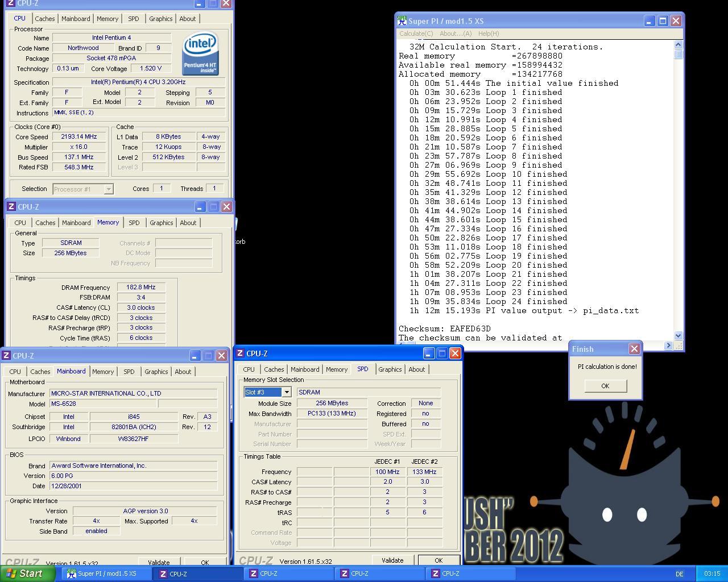This screenshot has height=582, width=728.
Task: Open the Processor #1 selection dropdown
Action: [109, 189]
